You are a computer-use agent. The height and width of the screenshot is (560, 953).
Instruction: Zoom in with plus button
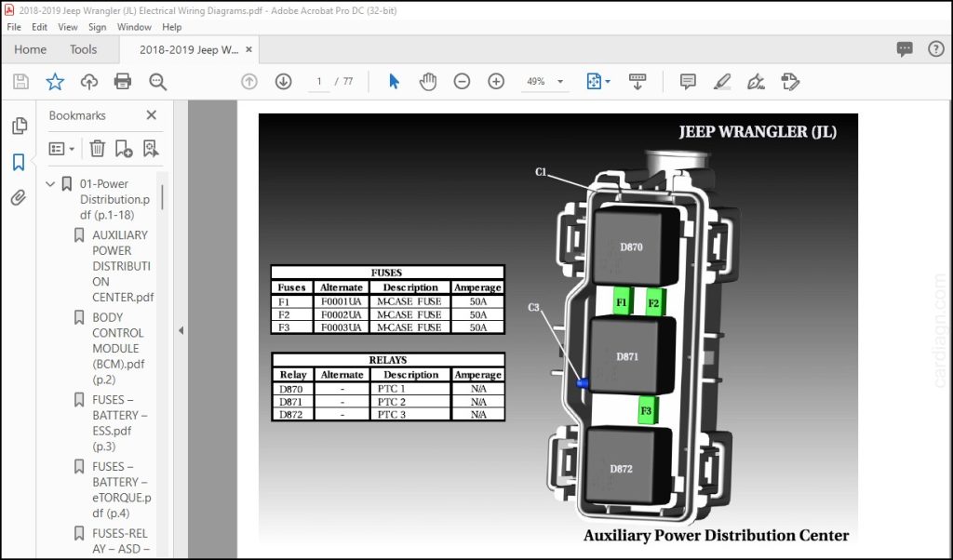(x=496, y=81)
